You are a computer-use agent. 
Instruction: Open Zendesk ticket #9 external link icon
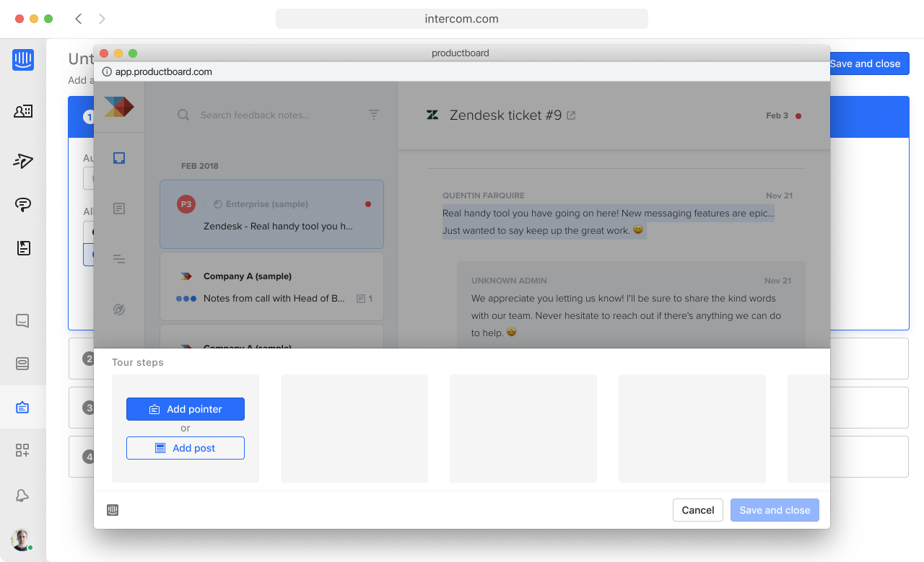click(571, 115)
